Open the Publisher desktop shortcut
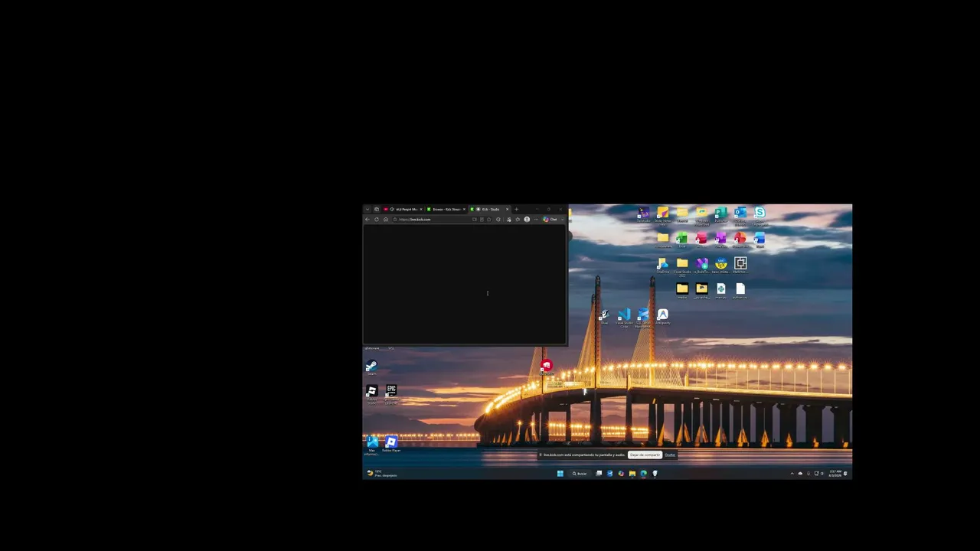 tap(720, 214)
